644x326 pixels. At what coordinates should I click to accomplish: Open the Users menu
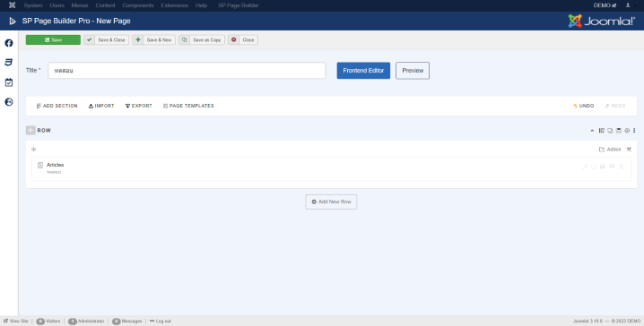tap(57, 5)
